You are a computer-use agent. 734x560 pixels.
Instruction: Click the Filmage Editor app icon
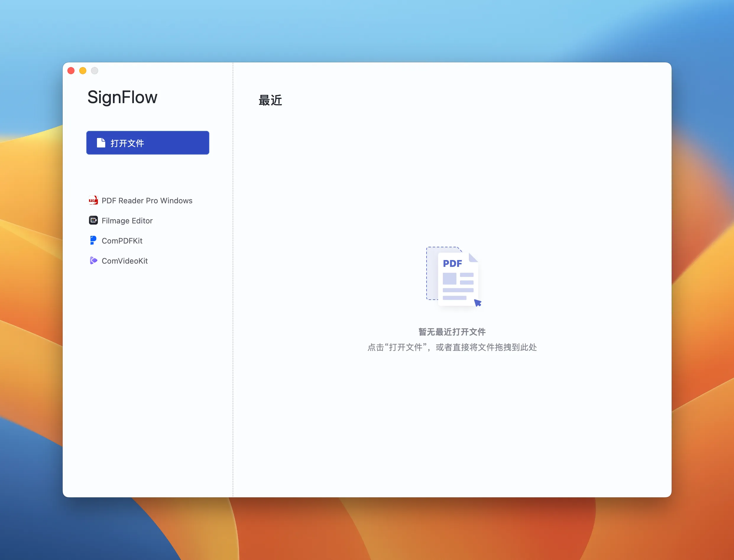(93, 220)
